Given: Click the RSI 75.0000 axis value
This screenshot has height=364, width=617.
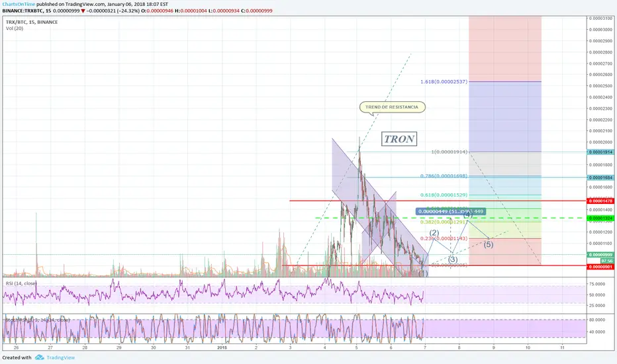Looking at the screenshot, I should pos(597,284).
